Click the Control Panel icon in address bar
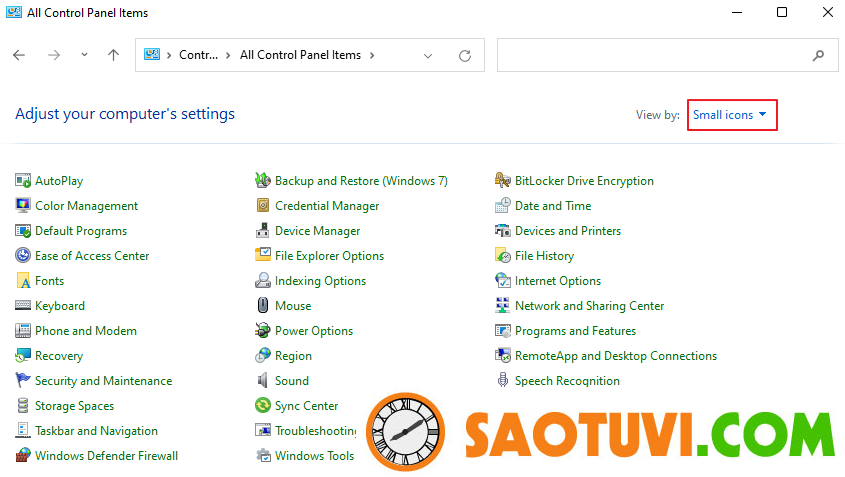 tap(152, 54)
